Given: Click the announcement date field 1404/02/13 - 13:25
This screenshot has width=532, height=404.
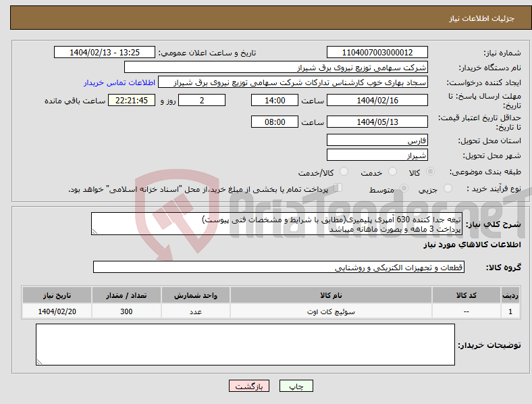Looking at the screenshot, I should pyautogui.click(x=105, y=52).
